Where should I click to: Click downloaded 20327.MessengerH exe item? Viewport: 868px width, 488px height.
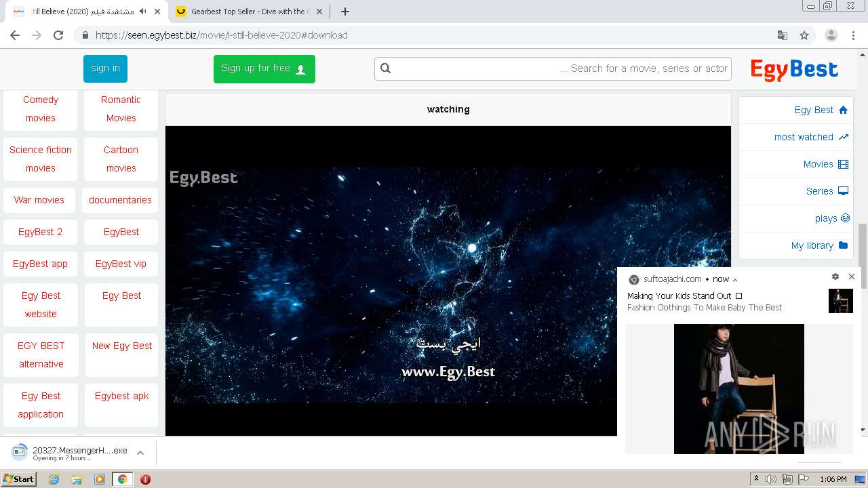[x=70, y=453]
